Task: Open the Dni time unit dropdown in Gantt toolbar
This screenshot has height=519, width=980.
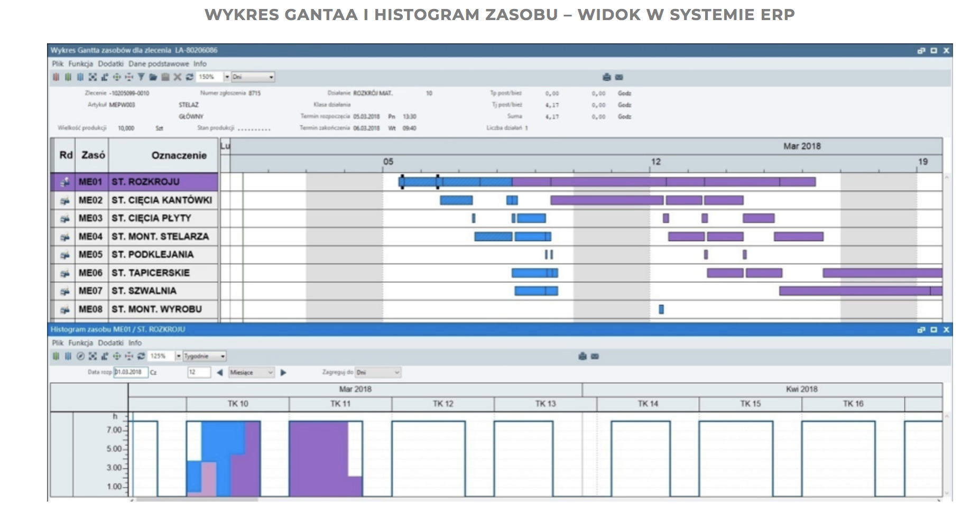Action: [x=253, y=77]
